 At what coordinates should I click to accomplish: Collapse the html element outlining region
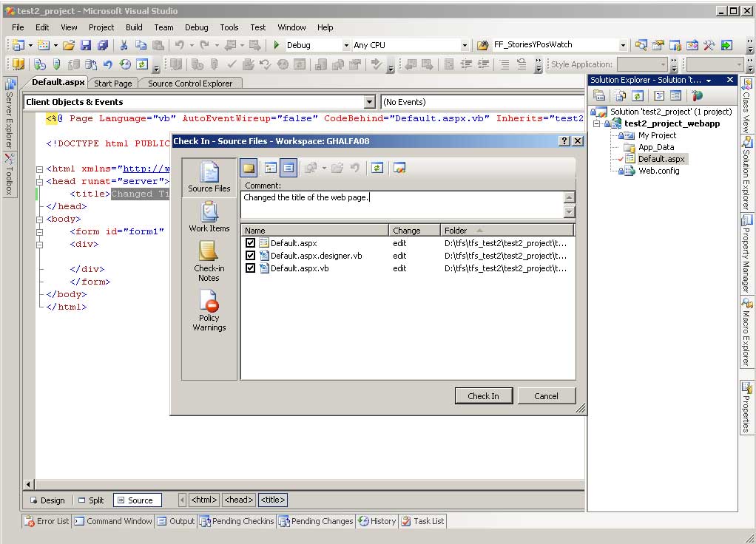[x=39, y=169]
